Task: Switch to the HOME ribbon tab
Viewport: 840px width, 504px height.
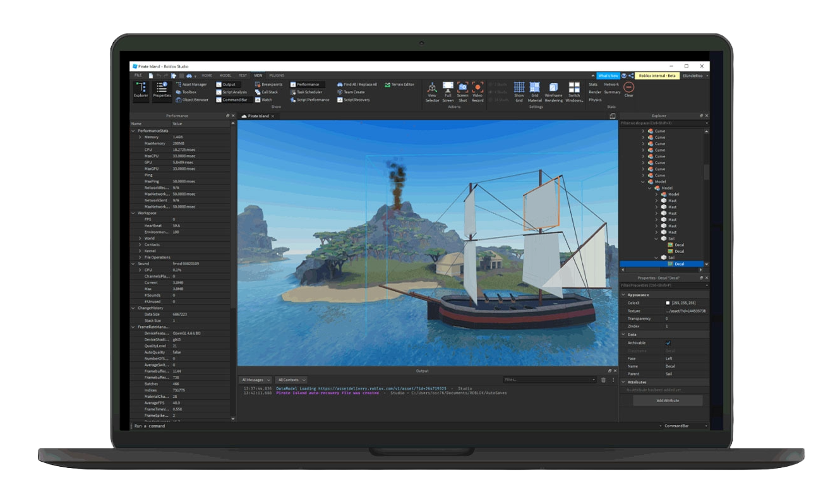Action: [x=207, y=75]
